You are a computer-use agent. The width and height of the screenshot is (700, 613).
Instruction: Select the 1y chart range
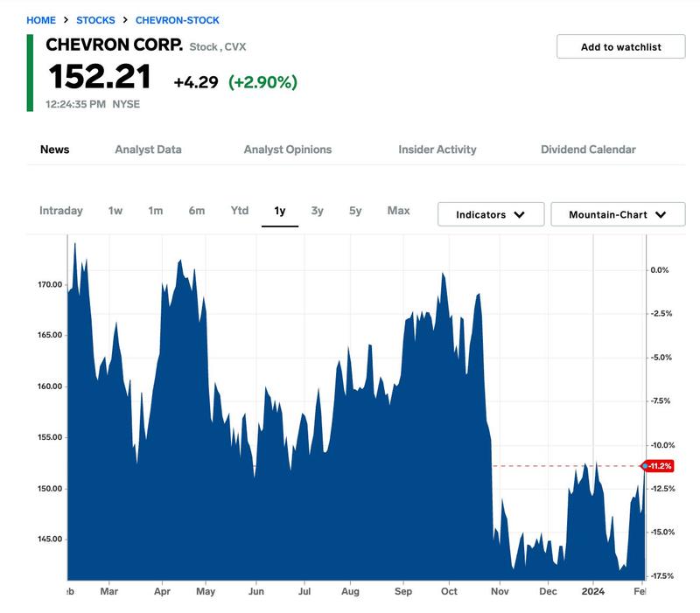(x=280, y=211)
